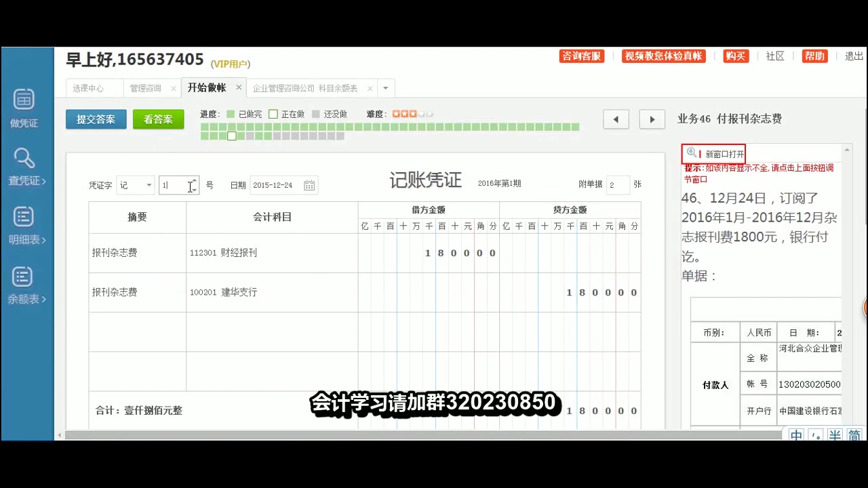Open the 余额表 balance section
This screenshot has width=868, height=488.
pos(26,285)
